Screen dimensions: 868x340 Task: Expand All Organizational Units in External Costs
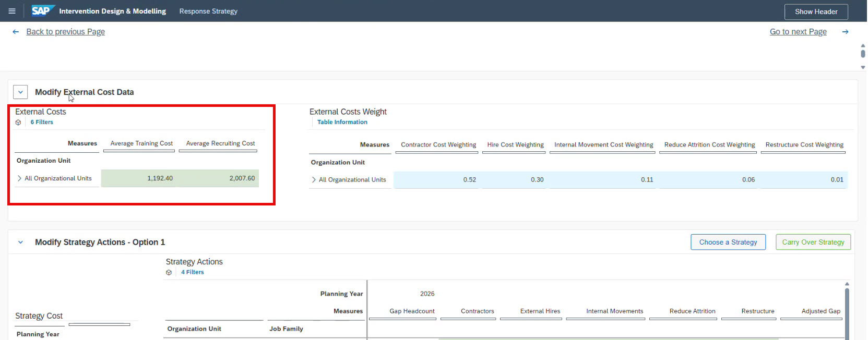pos(20,178)
